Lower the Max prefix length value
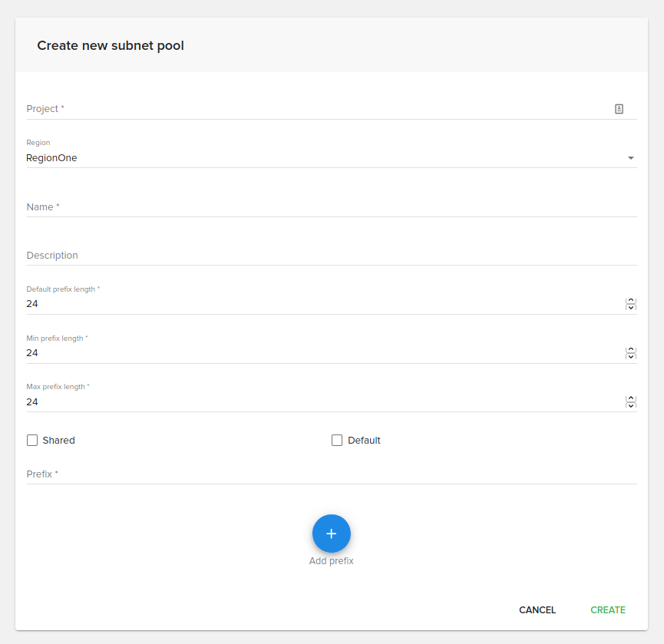The image size is (664, 644). click(631, 405)
